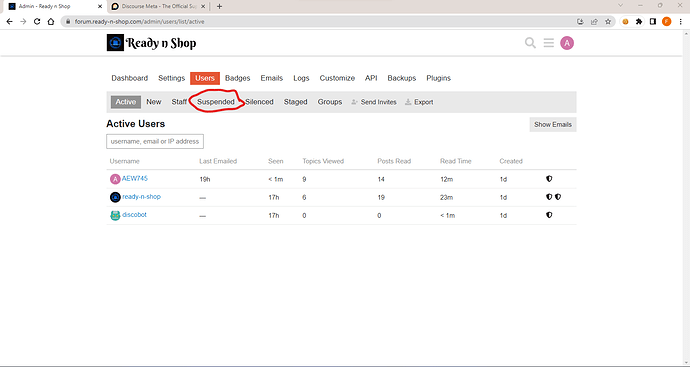Screen dimensions: 690x367
Task: Click AEW745 avatar icon in table
Action: coord(115,179)
